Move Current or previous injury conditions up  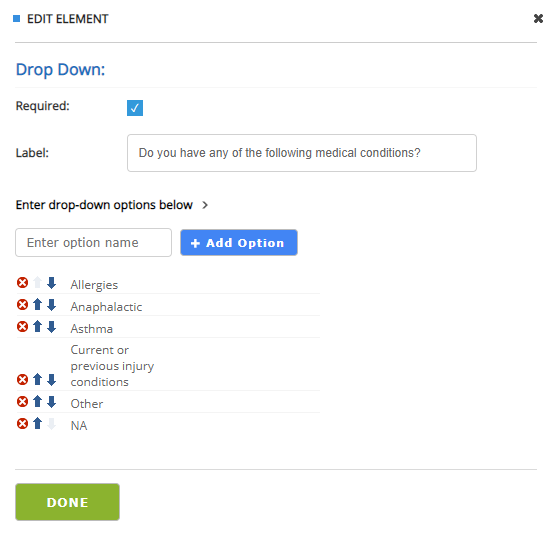coord(37,380)
